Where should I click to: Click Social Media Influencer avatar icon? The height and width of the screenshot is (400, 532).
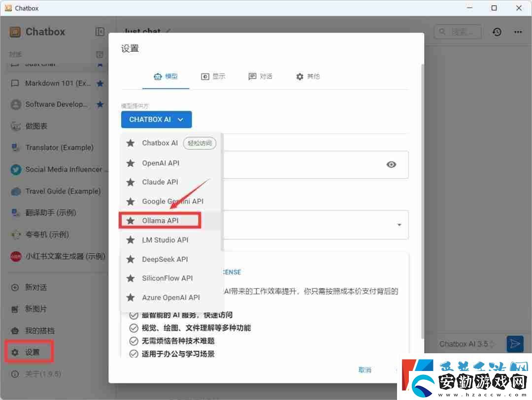click(x=16, y=169)
